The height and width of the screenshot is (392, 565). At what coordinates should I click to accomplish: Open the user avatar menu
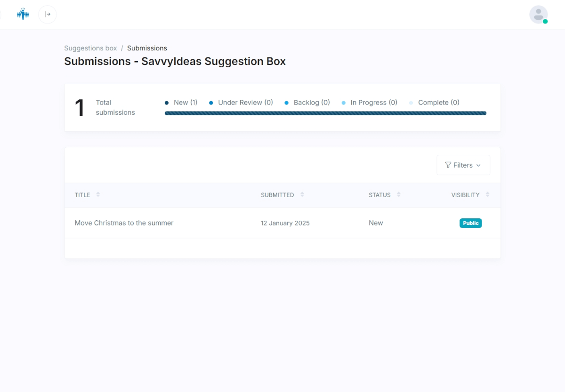click(538, 15)
